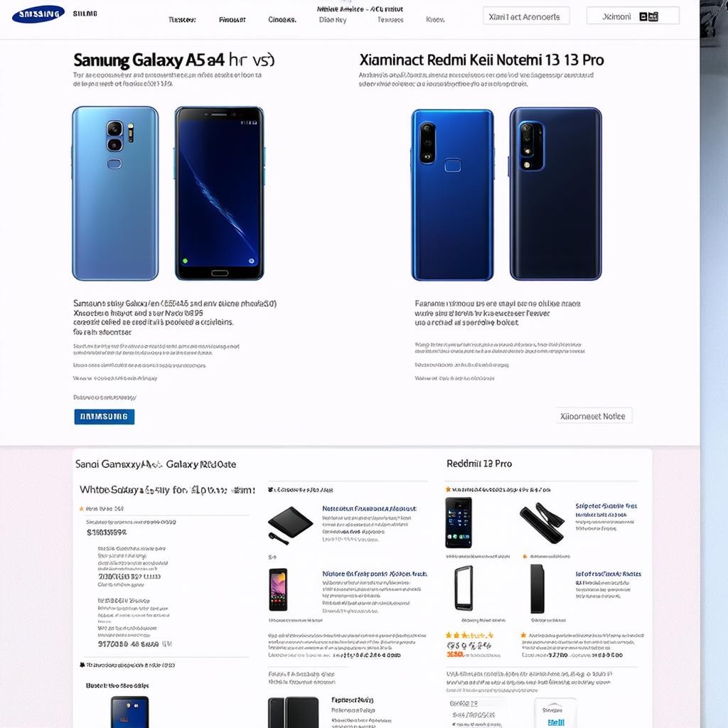Image resolution: width=728 pixels, height=728 pixels.
Task: Click the phone with colorful screen product image
Action: pos(278,589)
